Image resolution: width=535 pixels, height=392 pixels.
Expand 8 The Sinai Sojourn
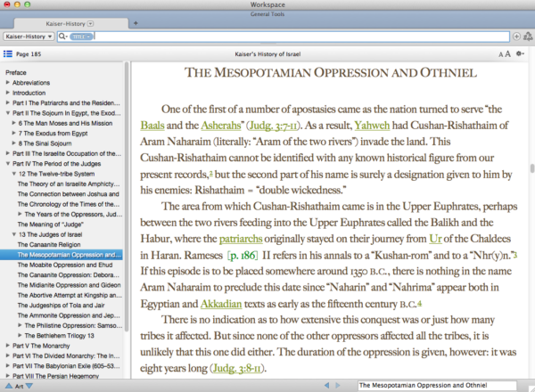14,143
